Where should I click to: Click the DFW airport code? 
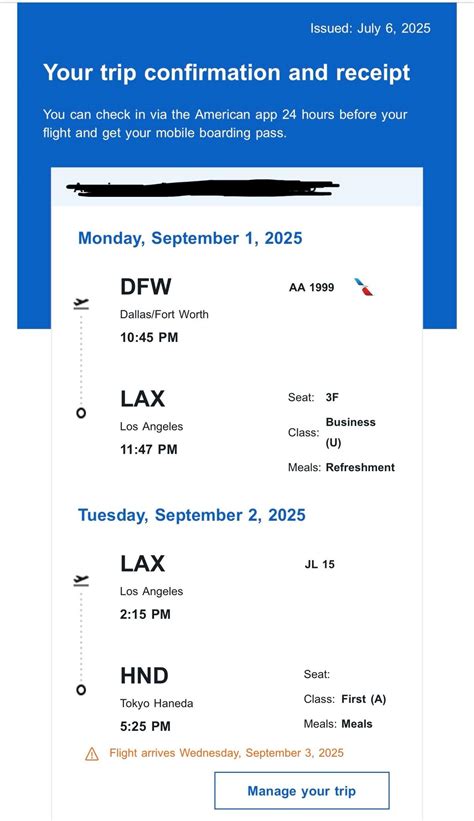point(146,286)
